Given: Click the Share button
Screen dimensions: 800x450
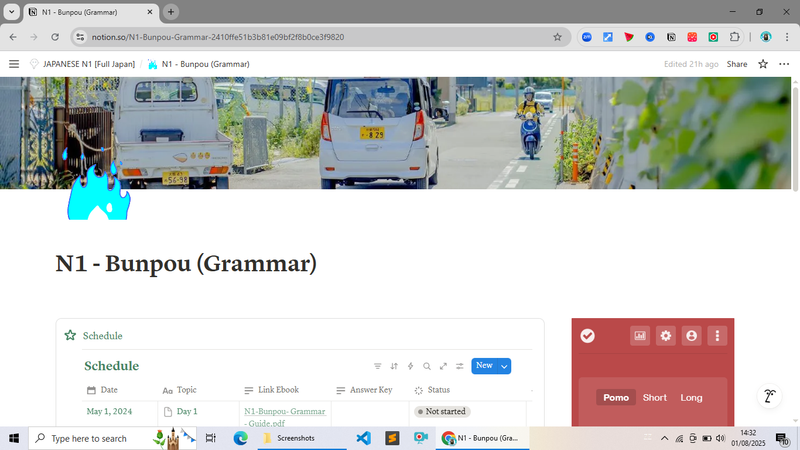Looking at the screenshot, I should coord(737,64).
